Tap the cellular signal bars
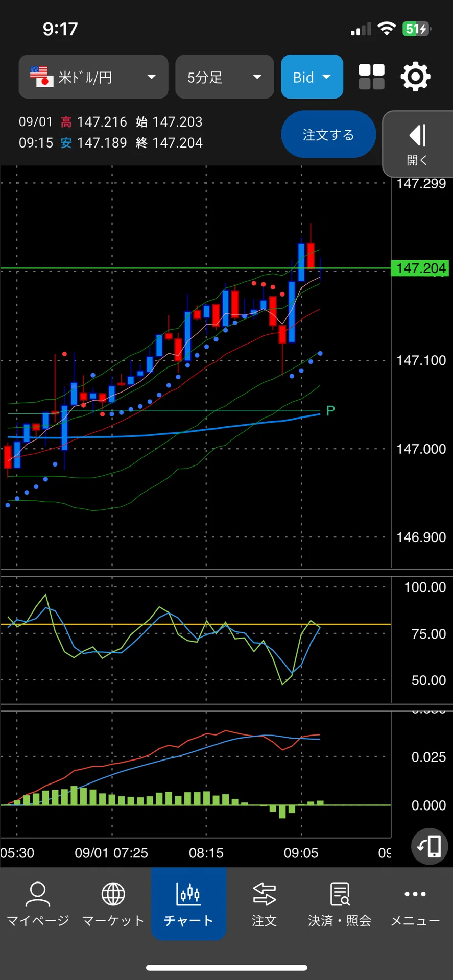 point(361,29)
